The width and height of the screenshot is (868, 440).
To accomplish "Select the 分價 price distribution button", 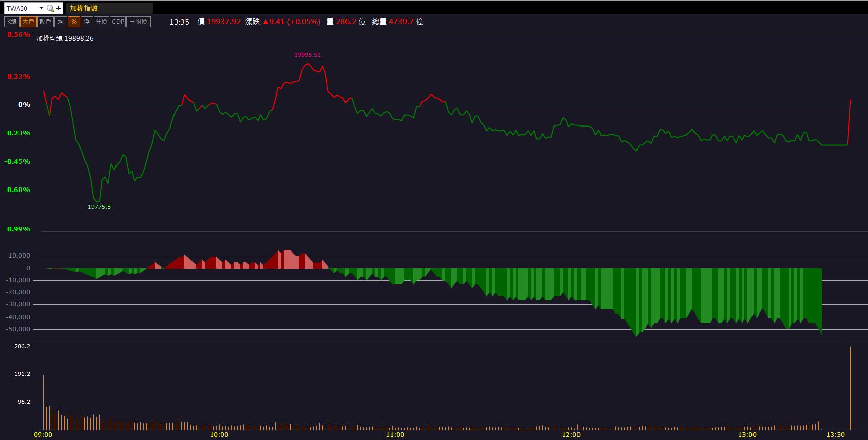I will 101,22.
